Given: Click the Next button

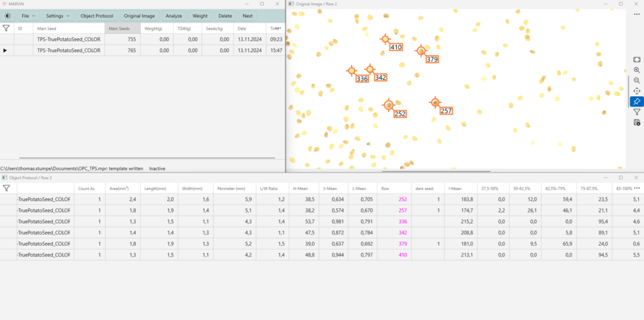Looking at the screenshot, I should (x=248, y=16).
